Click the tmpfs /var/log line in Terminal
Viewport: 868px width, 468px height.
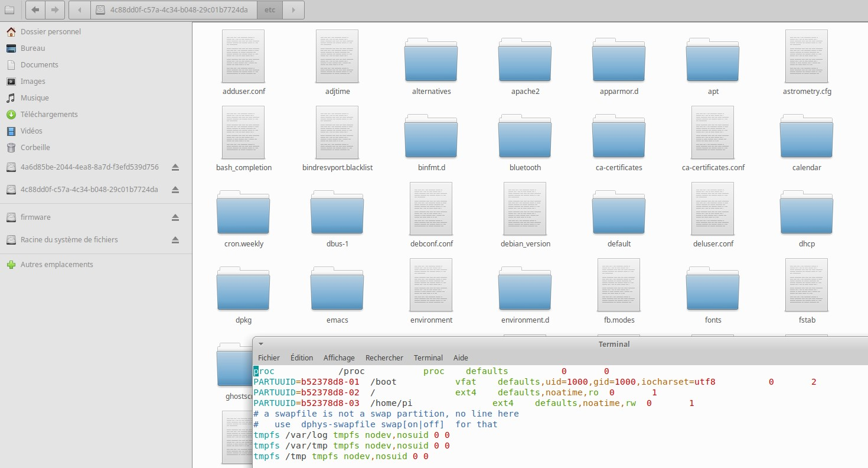coord(352,435)
